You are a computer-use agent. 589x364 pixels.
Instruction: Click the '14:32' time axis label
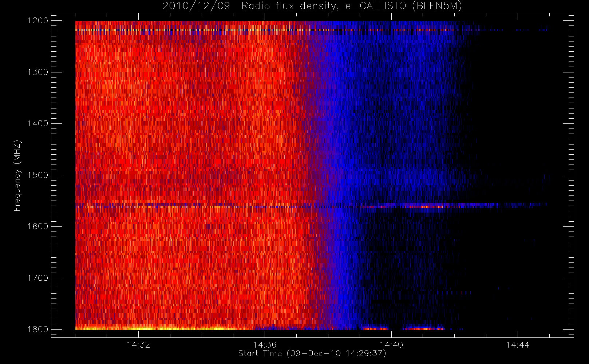click(138, 345)
